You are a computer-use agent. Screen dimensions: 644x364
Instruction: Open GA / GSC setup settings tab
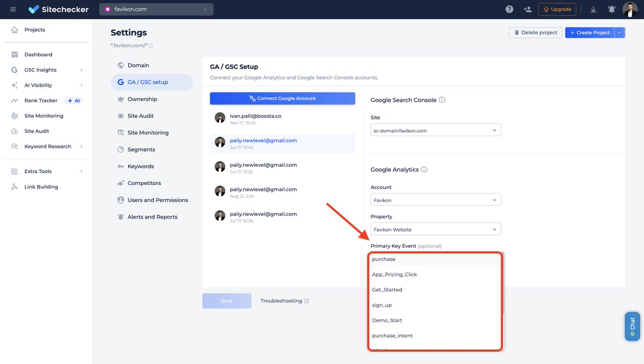[152, 82]
